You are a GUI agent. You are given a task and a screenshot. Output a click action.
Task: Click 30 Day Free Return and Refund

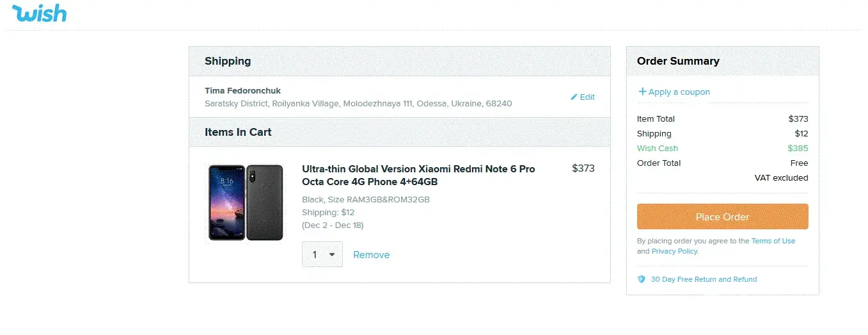(x=704, y=279)
